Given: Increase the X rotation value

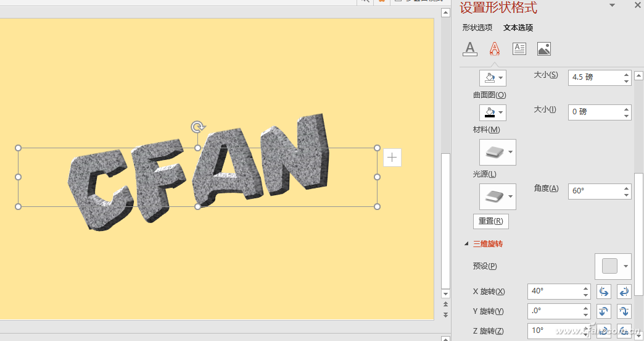Looking at the screenshot, I should [x=586, y=288].
